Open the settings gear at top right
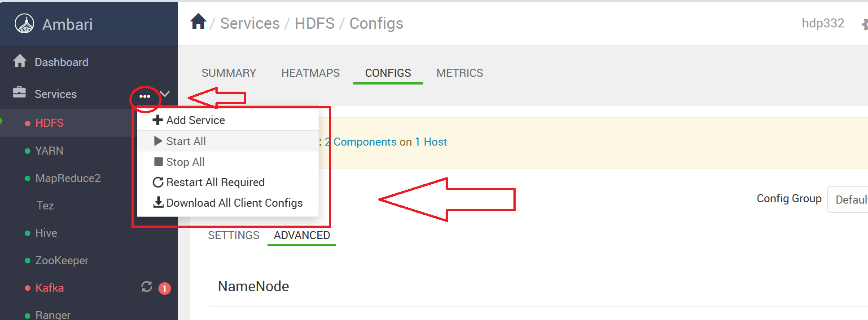 [x=864, y=24]
